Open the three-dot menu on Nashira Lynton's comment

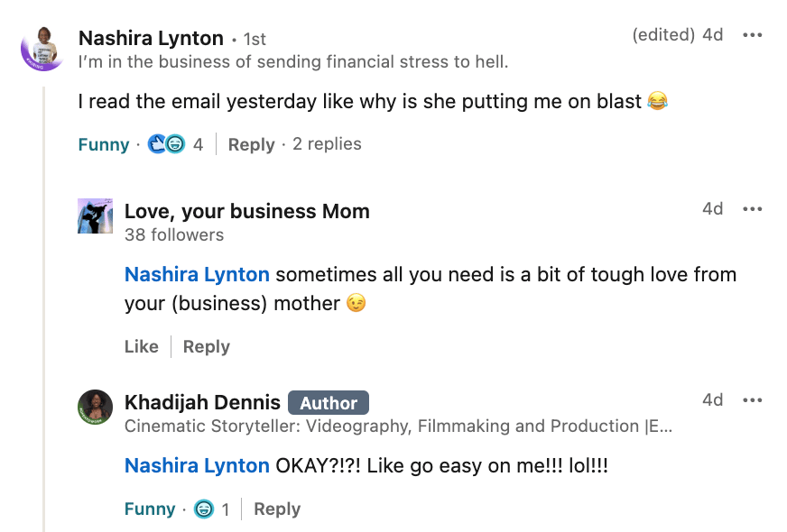[752, 35]
